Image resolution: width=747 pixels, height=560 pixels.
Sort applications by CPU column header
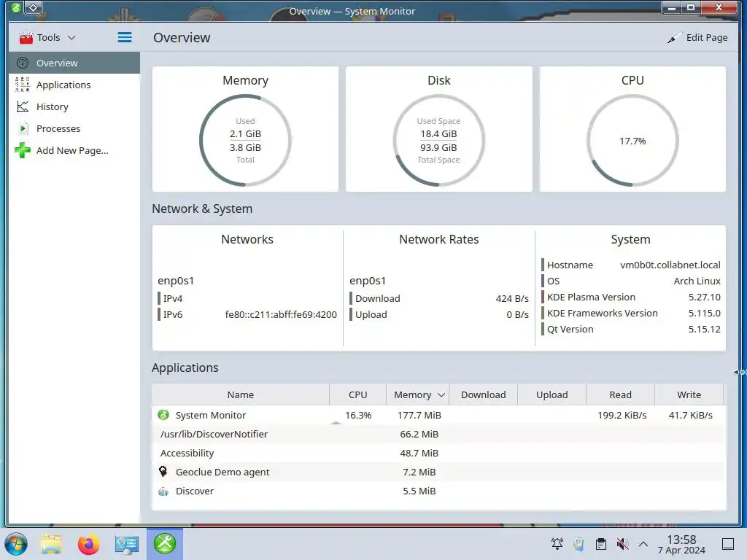(x=357, y=394)
